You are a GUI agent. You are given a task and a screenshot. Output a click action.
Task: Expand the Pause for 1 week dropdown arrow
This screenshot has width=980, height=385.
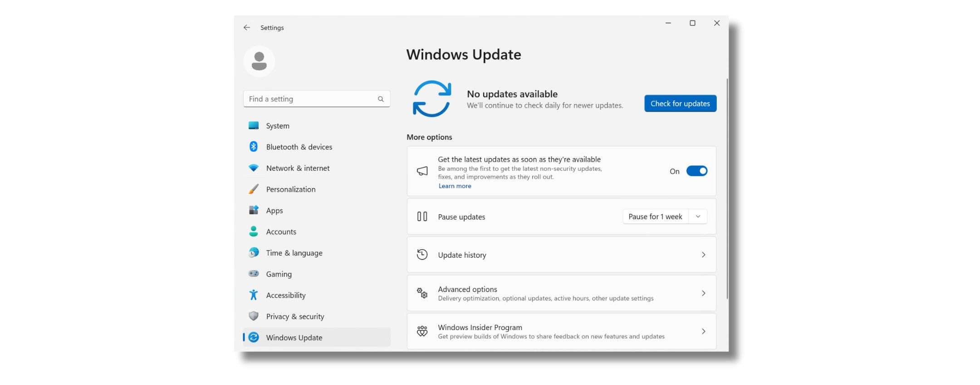(698, 217)
